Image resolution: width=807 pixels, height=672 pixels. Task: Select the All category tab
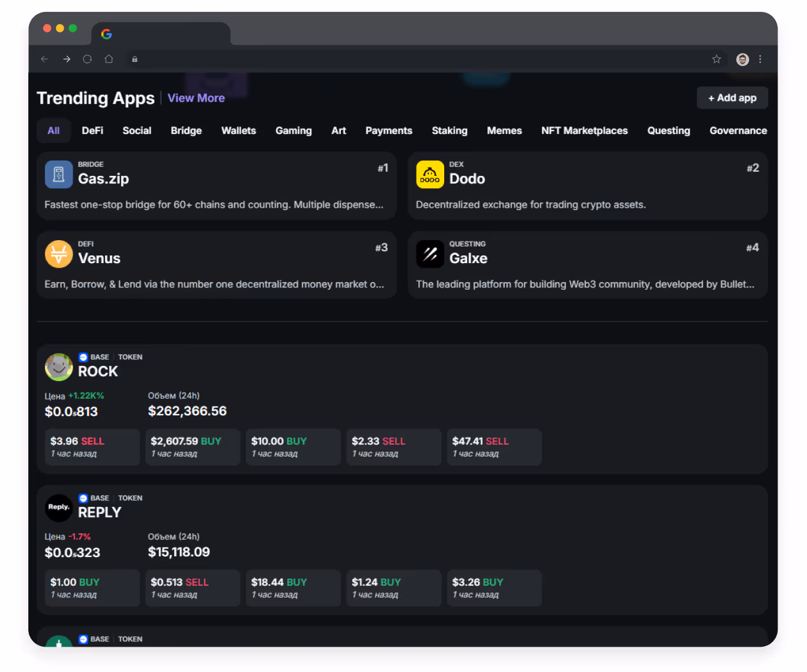pos(54,130)
